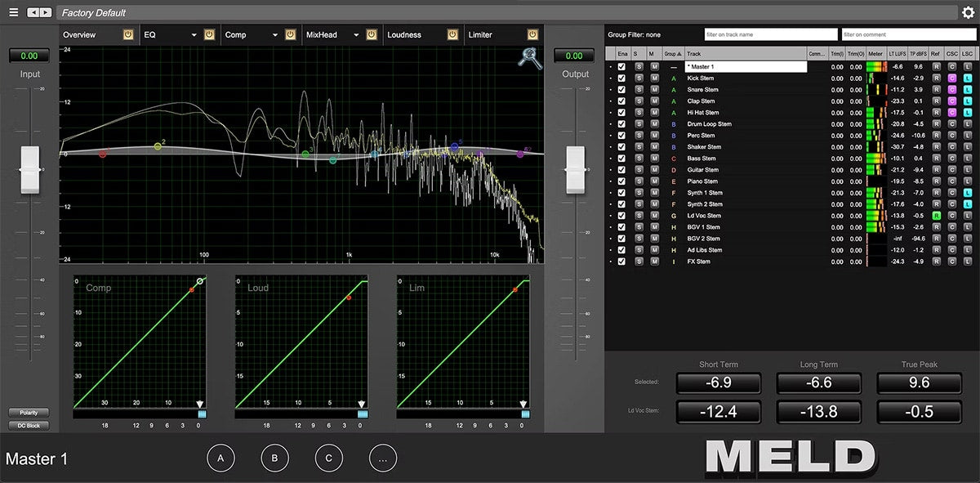Open the hamburger menu at top left
The width and height of the screenshot is (980, 483).
pos(13,12)
